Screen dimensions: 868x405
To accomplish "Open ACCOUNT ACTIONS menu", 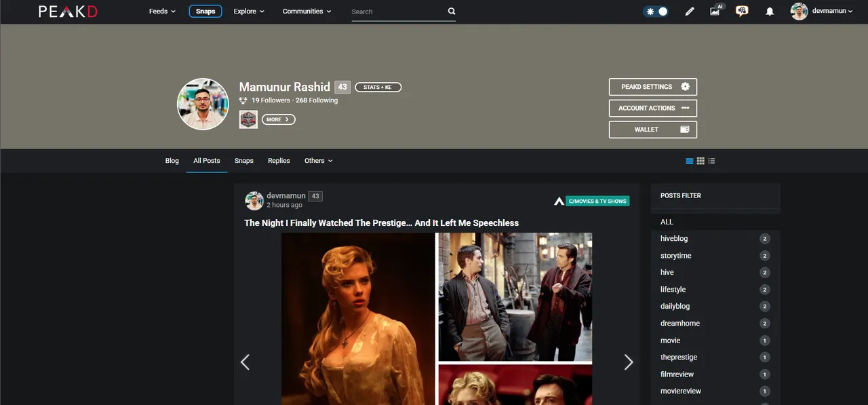I will tap(653, 108).
